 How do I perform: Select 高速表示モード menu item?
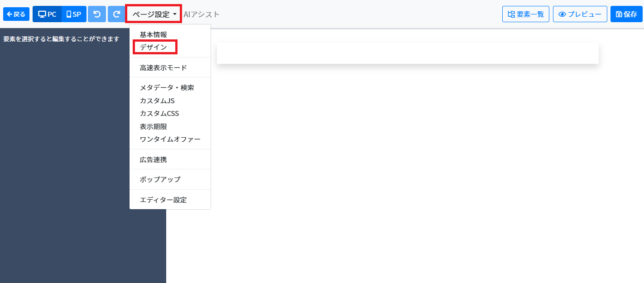[x=163, y=68]
